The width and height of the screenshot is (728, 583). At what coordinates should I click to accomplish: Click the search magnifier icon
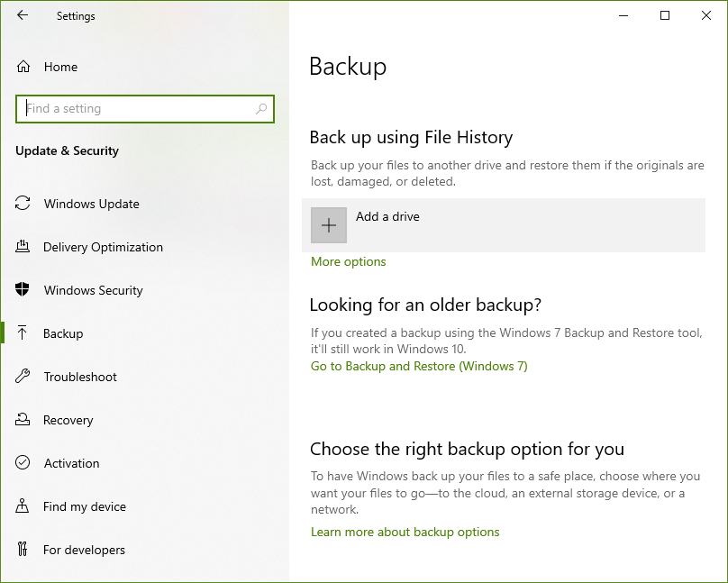261,109
